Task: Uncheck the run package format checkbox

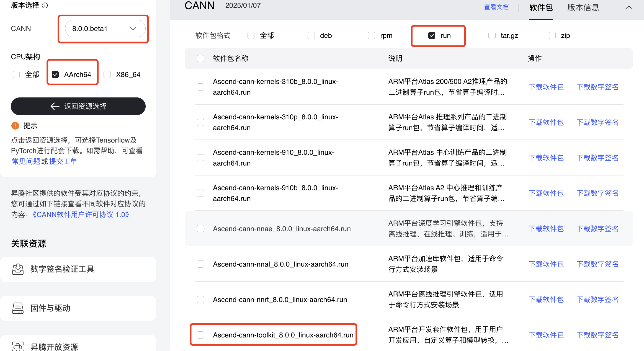Action: pos(432,35)
